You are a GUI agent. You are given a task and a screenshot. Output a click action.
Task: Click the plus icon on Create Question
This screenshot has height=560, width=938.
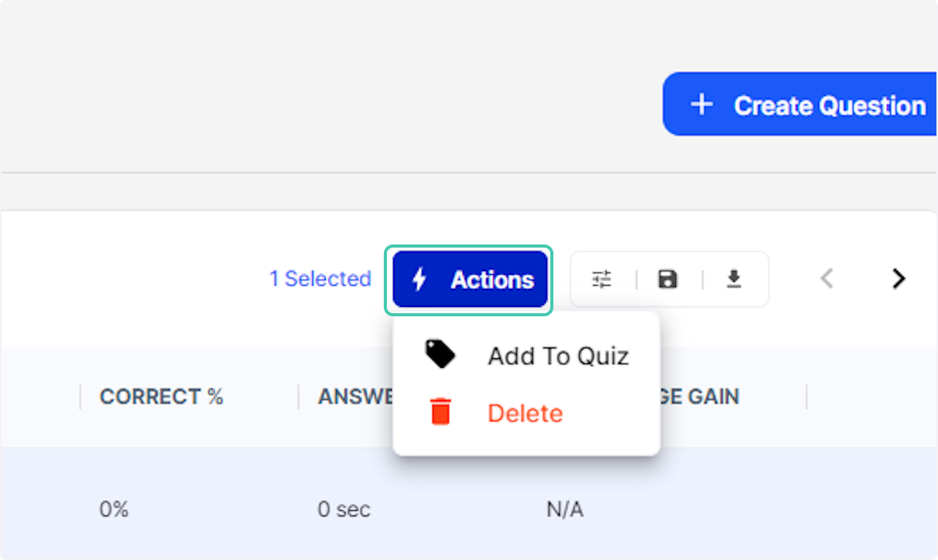click(x=702, y=104)
